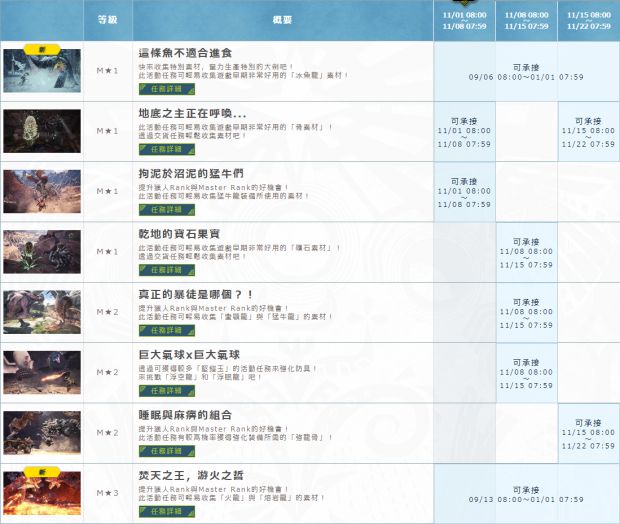Click 猛牛們 availability cell for 11/01 week
Image resolution: width=620 pixels, height=524 pixels.
(464, 192)
